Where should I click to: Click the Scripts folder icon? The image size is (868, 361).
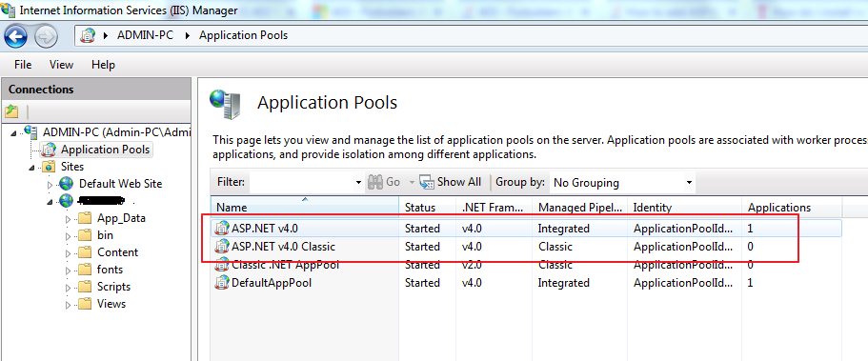click(84, 287)
